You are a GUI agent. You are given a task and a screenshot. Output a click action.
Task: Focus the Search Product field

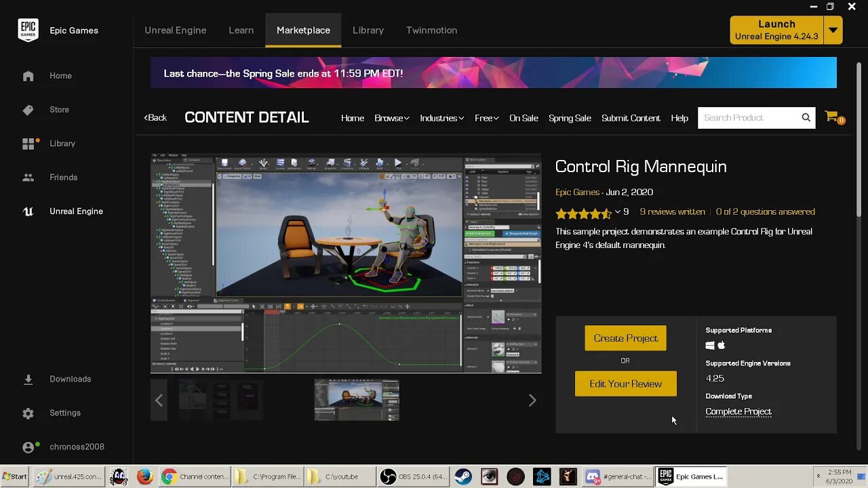pyautogui.click(x=749, y=118)
